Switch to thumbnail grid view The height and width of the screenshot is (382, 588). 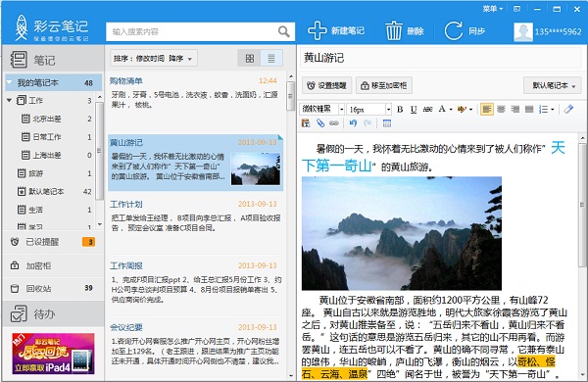250,58
